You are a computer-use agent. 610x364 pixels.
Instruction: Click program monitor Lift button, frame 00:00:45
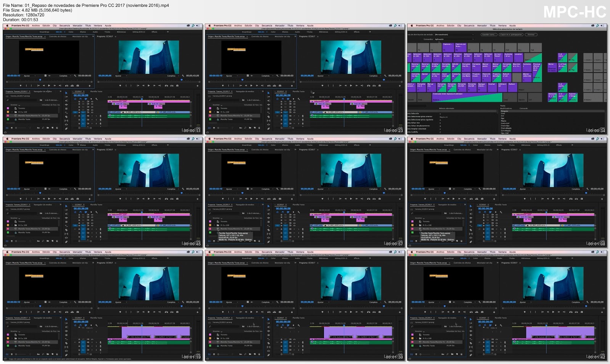click(166, 199)
